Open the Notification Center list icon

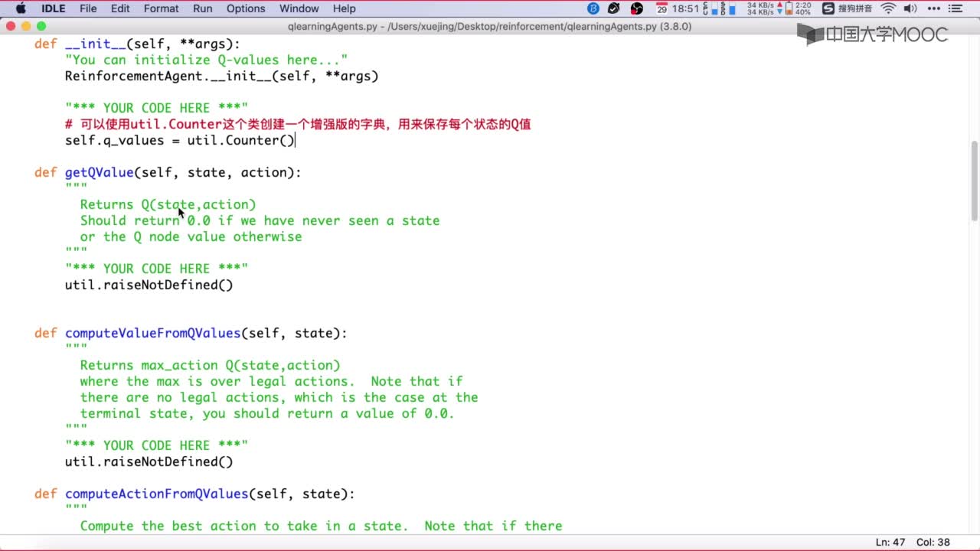[x=957, y=8]
